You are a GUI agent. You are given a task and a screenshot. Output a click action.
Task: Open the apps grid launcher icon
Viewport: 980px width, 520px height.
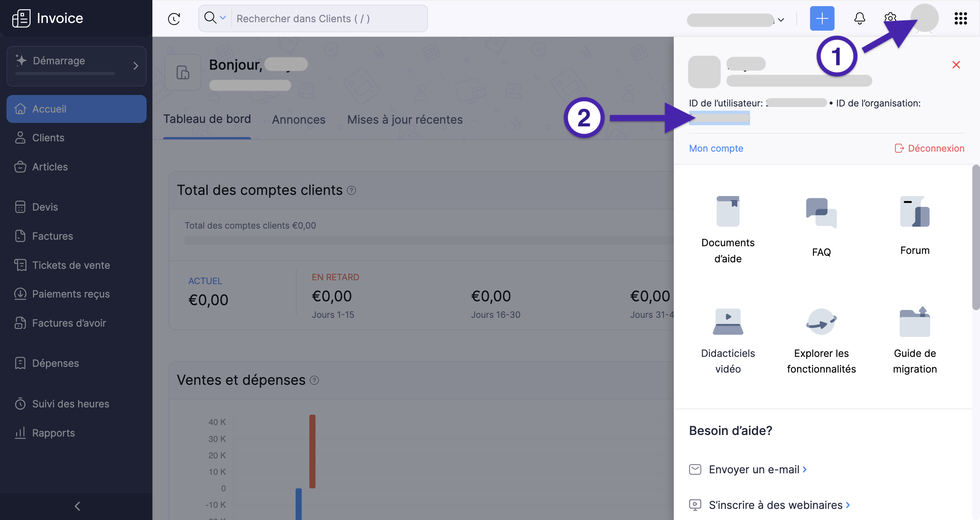click(960, 18)
